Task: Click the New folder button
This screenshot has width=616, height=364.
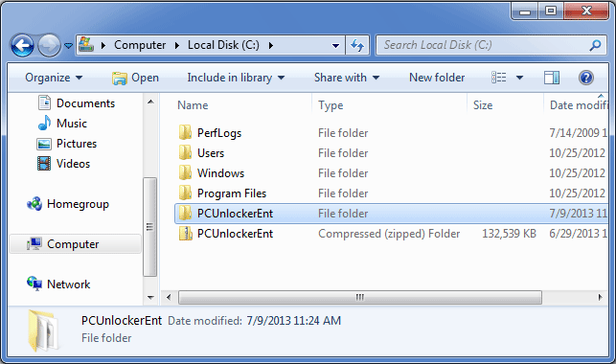Action: [x=437, y=78]
